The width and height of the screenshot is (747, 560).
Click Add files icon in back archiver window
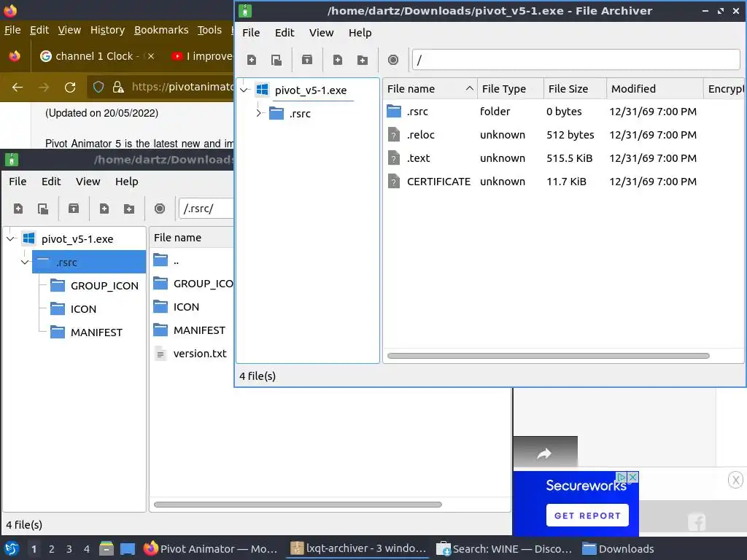coord(104,209)
